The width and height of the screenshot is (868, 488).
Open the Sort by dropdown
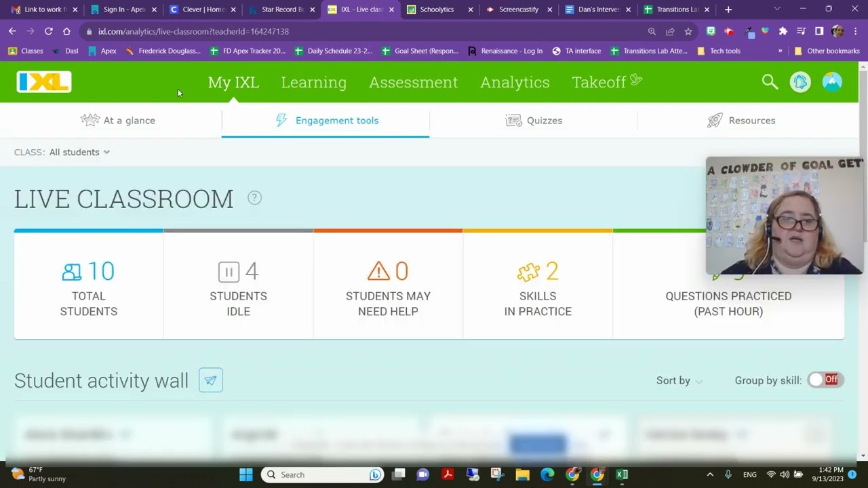coord(679,380)
